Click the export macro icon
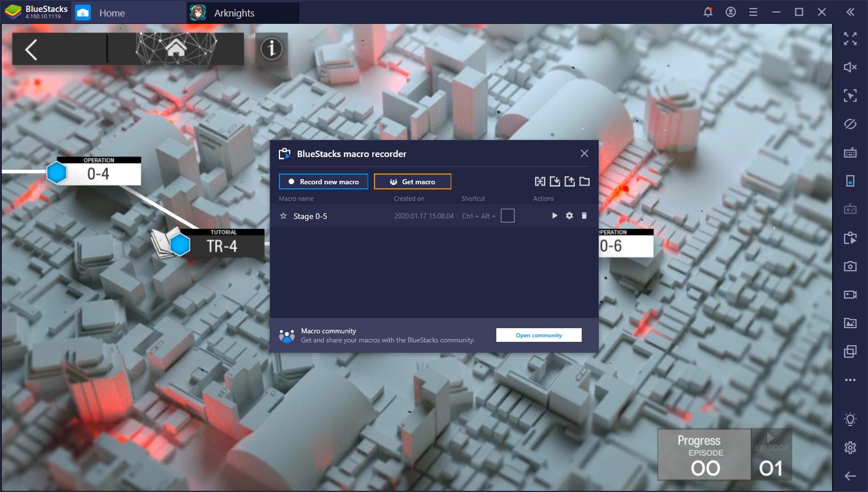 tap(570, 181)
